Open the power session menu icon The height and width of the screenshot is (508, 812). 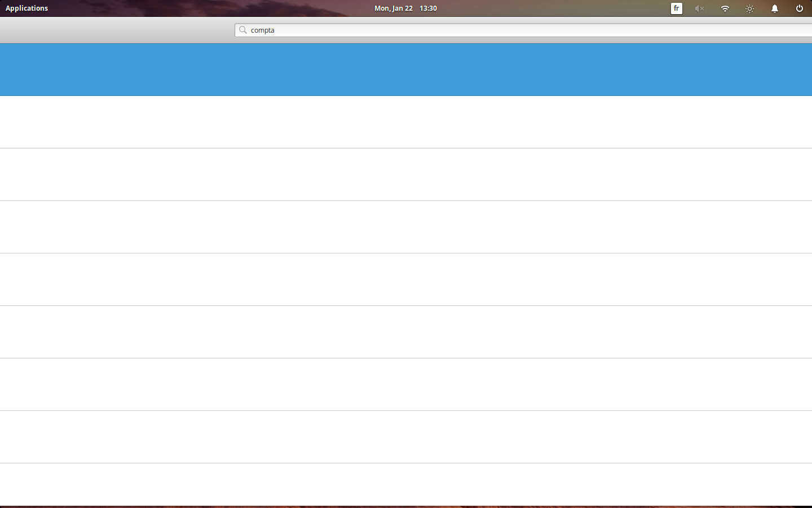799,8
